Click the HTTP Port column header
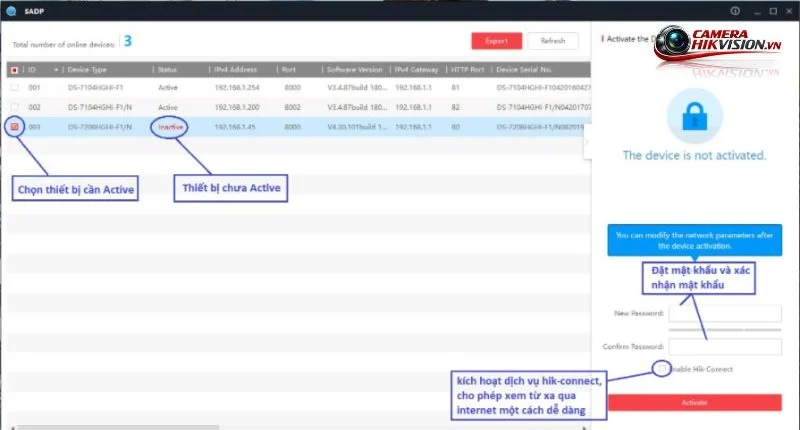Screen dimensions: 800x430 point(467,70)
